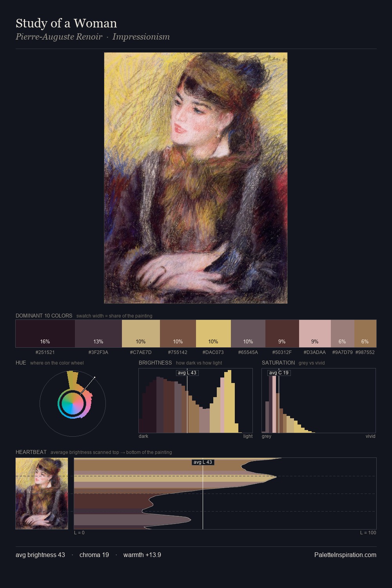
Task: Click the hex code text '#251521'
Action: (x=45, y=352)
